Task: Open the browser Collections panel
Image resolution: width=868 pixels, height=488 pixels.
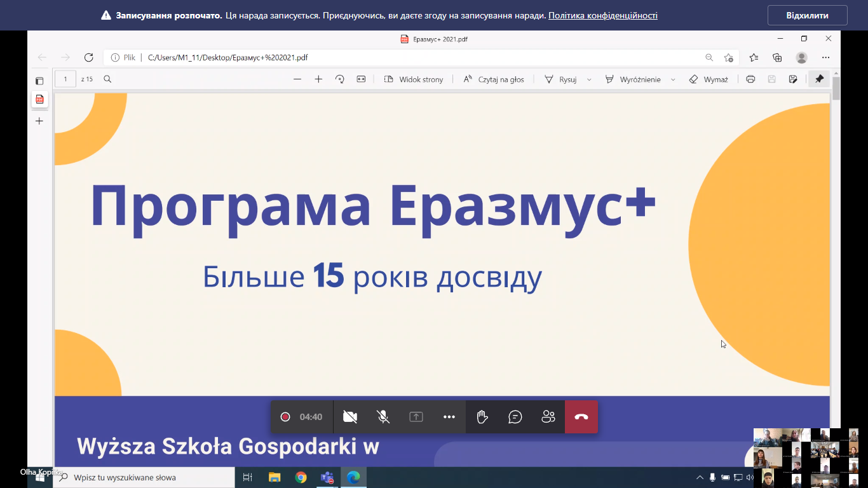Action: tap(777, 57)
